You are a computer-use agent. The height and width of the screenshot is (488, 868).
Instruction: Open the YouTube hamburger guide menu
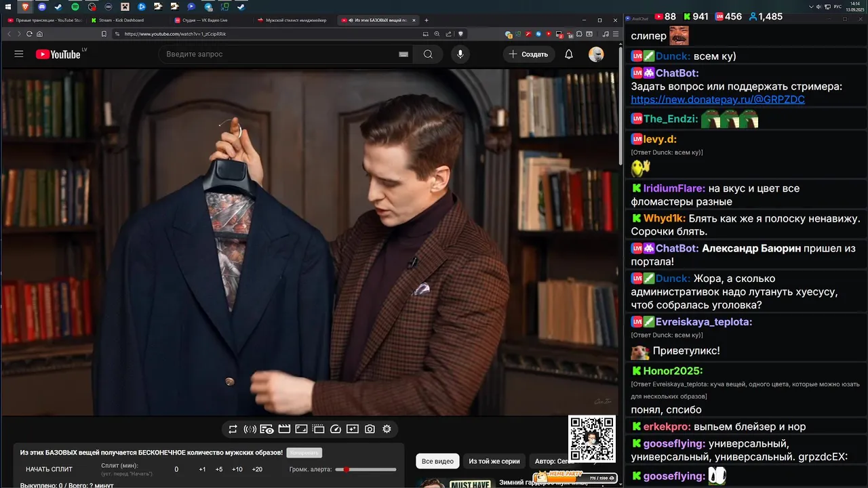pos(19,54)
